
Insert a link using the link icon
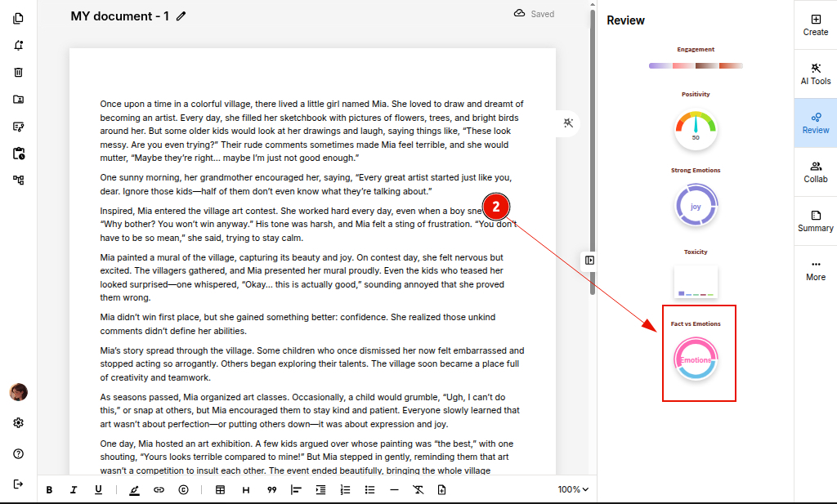tap(159, 490)
